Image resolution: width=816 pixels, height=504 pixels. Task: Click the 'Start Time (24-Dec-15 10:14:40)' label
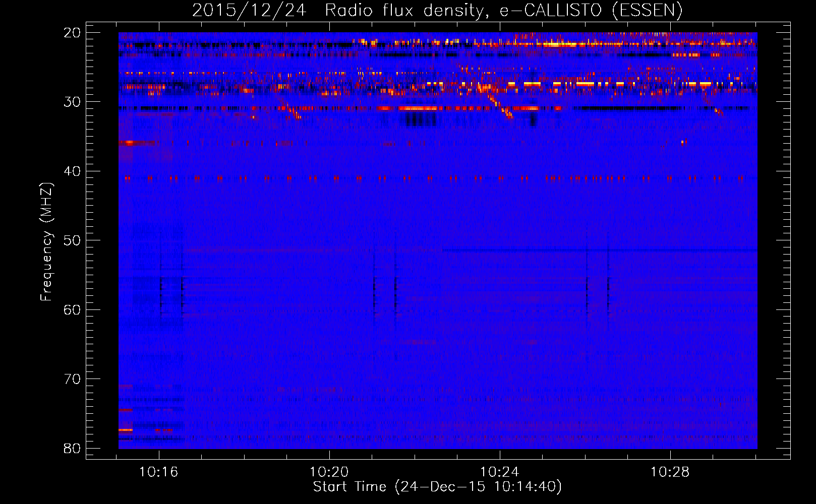click(437, 487)
